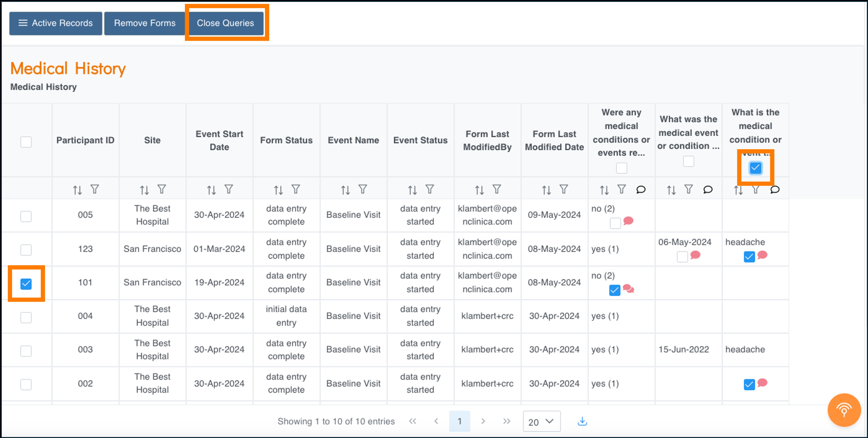Go to next page chevron
868x438 pixels.
[483, 421]
